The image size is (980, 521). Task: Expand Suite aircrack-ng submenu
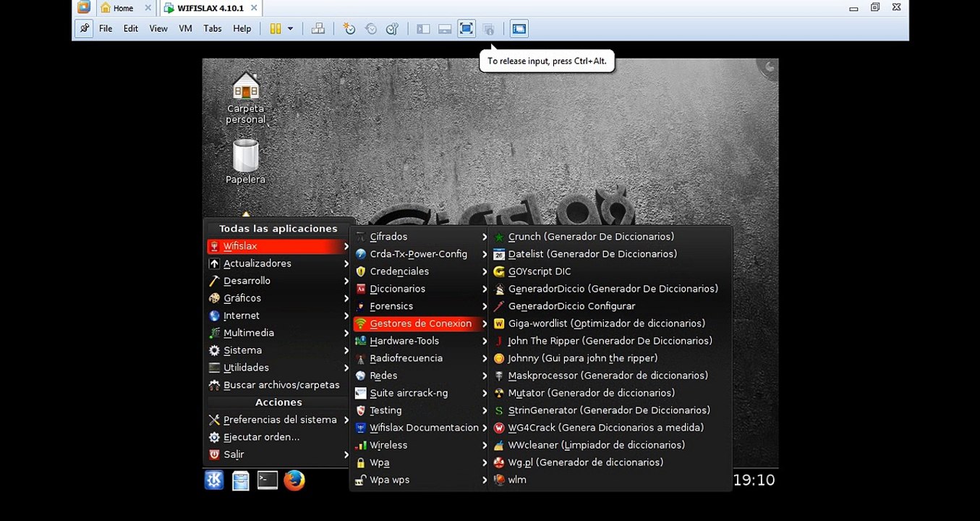coord(421,393)
